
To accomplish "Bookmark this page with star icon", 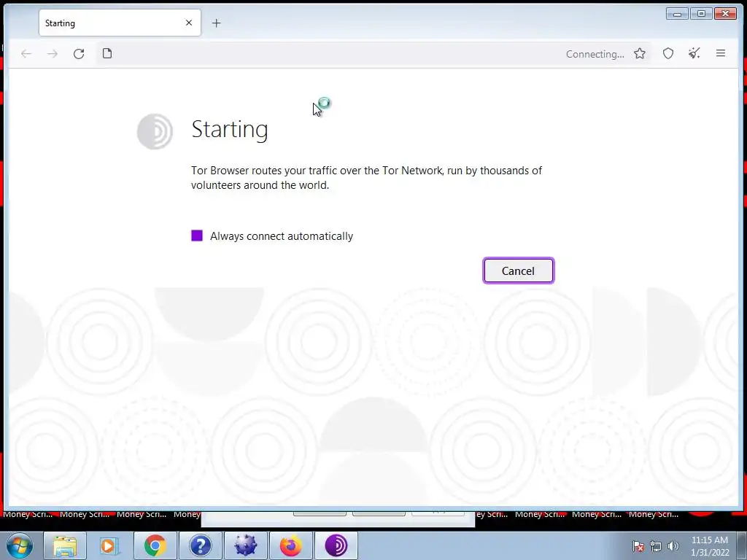I will click(640, 53).
